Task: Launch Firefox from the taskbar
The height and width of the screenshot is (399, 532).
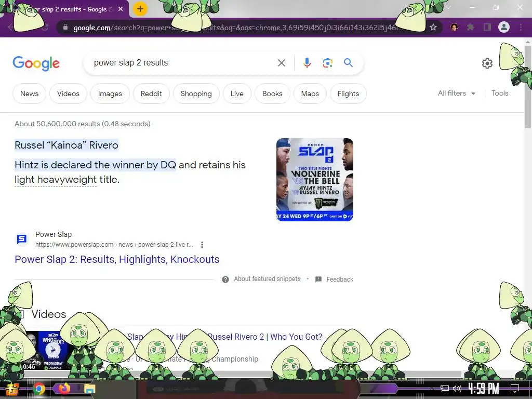Action: tap(64, 389)
